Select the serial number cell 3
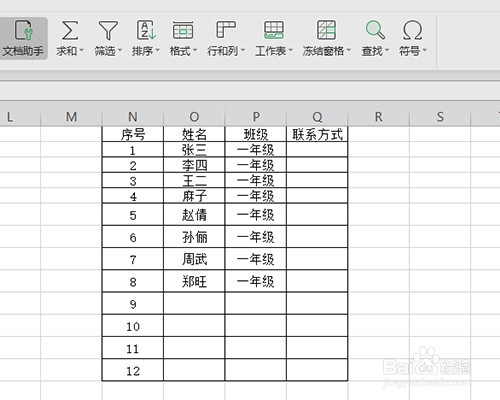Image resolution: width=500 pixels, height=400 pixels. point(133,180)
